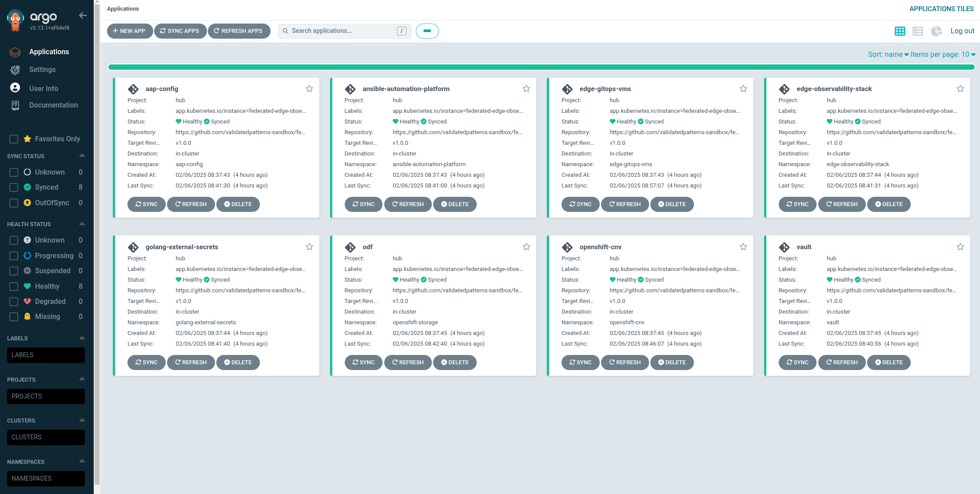Check the Suspended health filter

point(14,271)
